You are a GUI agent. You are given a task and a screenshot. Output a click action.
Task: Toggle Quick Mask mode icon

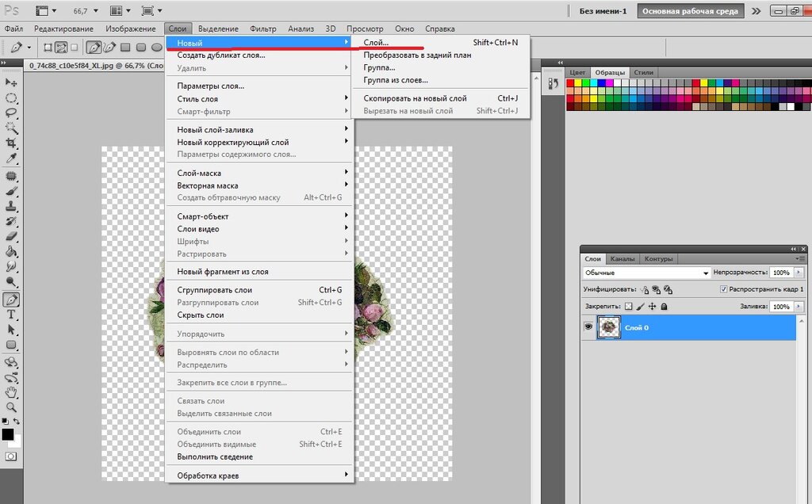(x=11, y=456)
